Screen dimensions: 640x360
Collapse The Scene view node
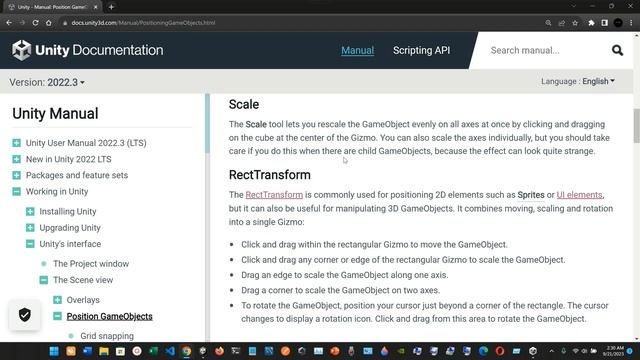[44, 280]
